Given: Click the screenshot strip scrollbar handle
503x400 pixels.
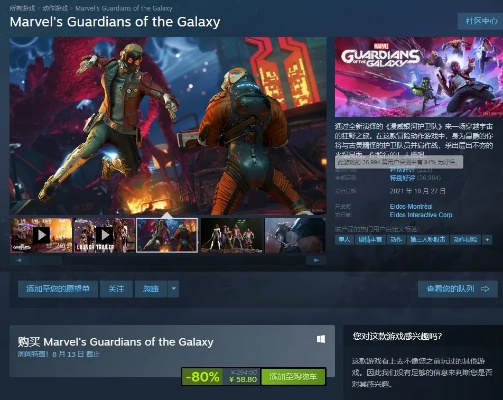Looking at the screenshot, I should 45,260.
